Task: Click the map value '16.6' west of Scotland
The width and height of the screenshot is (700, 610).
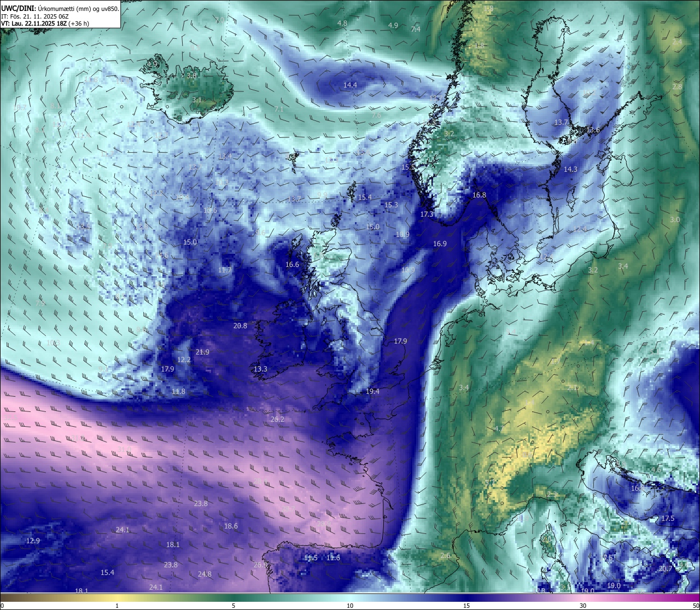Action: 292,265
